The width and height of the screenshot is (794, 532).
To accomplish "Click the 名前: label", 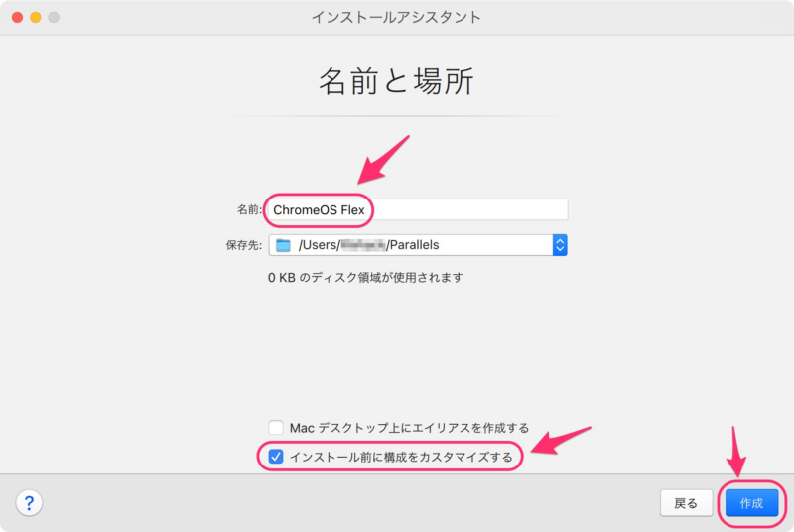I will coord(249,209).
